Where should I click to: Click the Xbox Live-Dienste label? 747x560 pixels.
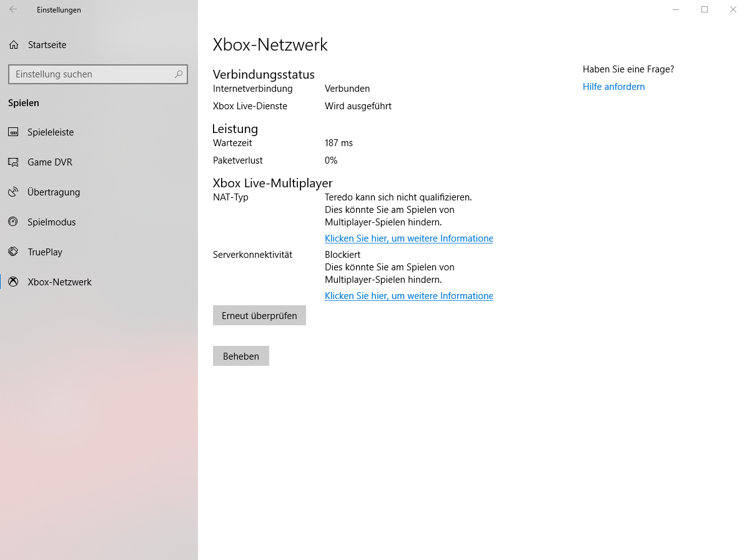click(x=250, y=106)
